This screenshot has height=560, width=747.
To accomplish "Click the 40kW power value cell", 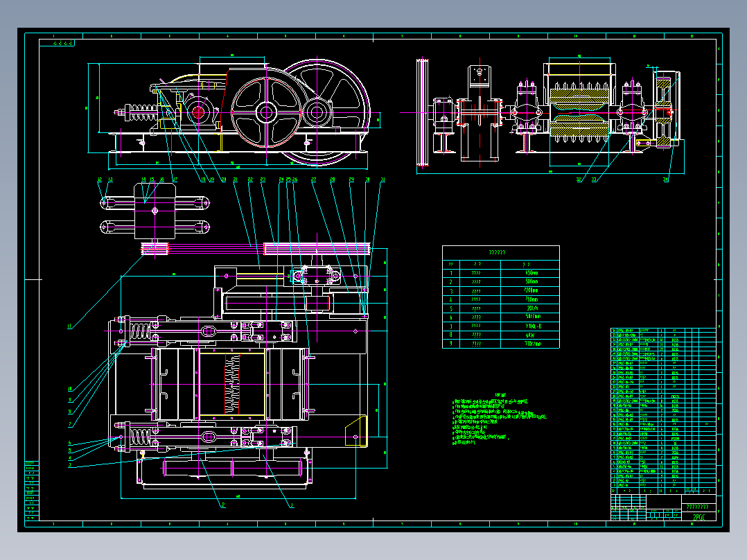I will tap(531, 335).
